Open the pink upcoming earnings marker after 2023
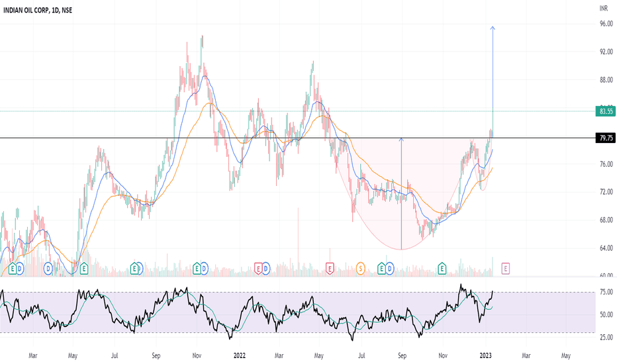 point(505,269)
